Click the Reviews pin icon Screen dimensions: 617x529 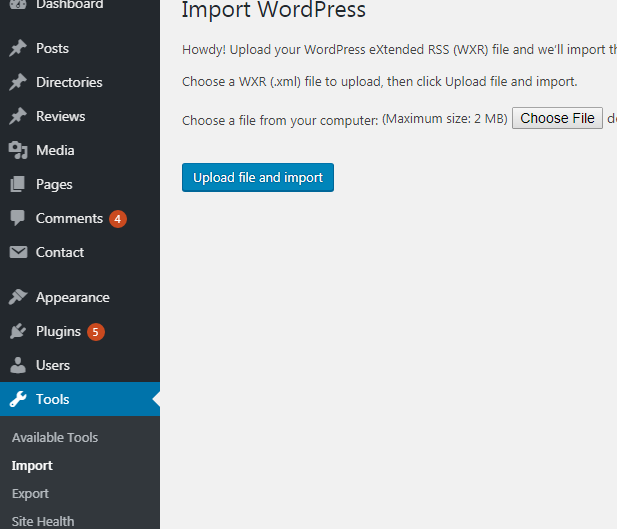(x=18, y=116)
